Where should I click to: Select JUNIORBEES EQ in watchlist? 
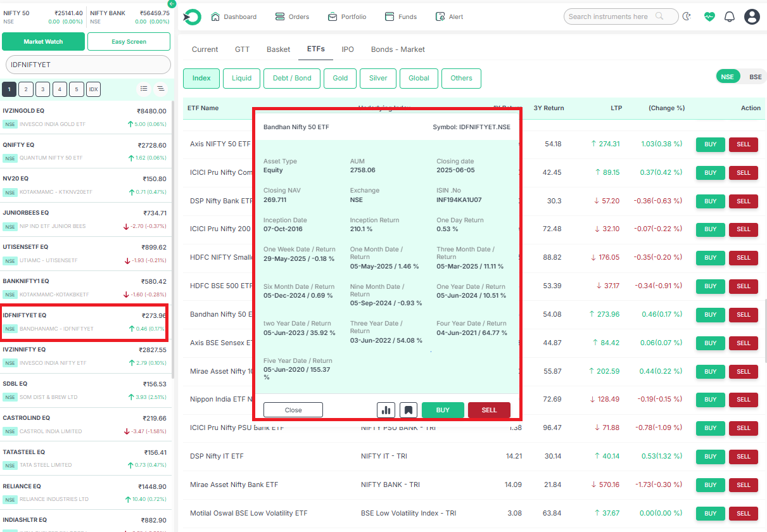[x=85, y=220]
